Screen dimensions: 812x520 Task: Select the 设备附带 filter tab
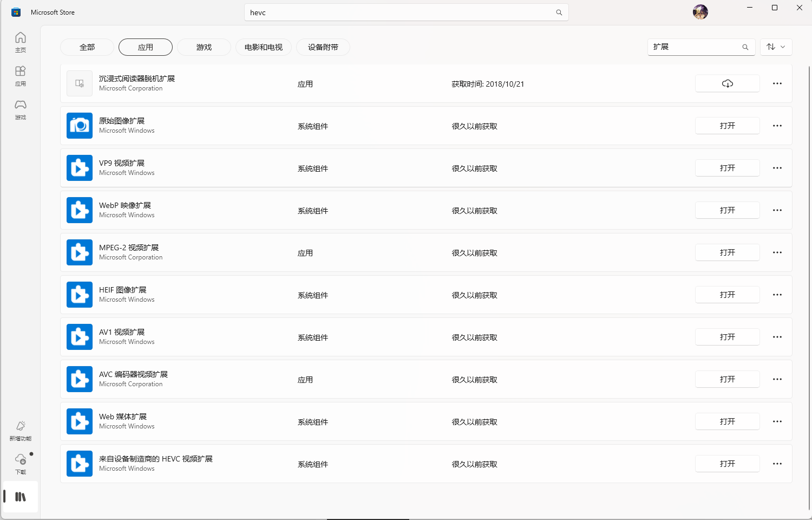click(323, 47)
